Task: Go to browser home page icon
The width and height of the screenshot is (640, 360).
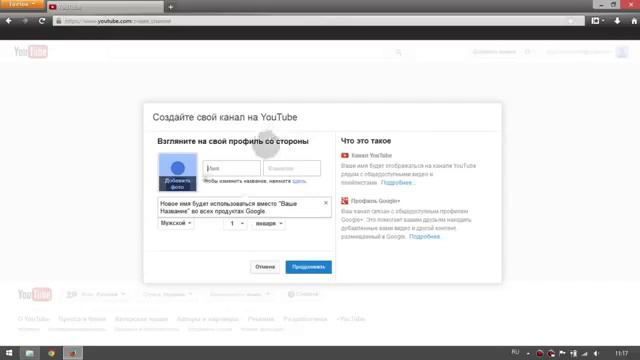Action: click(x=634, y=20)
